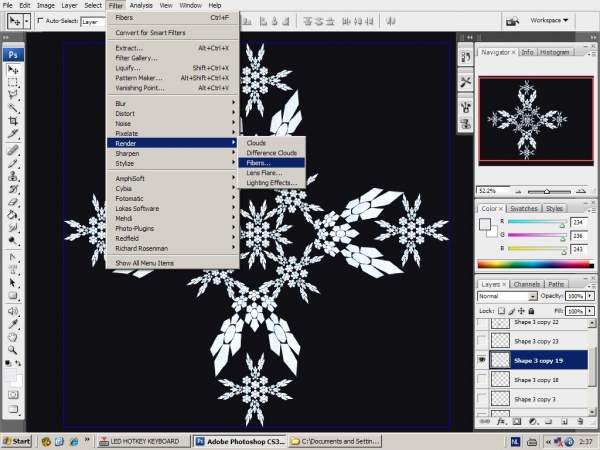Create new adjustment layer icon
Screen dimensions: 600x450
[533, 421]
